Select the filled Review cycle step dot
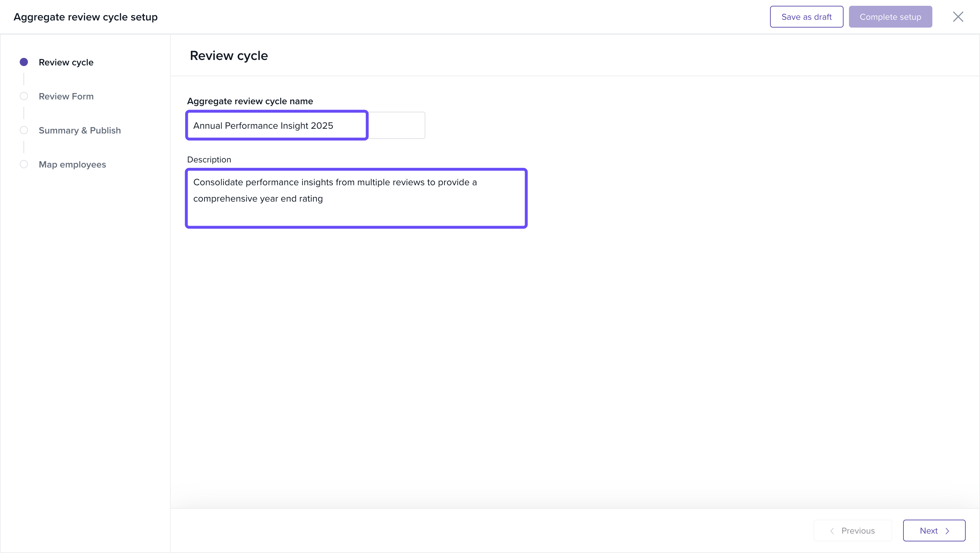 pos(23,62)
